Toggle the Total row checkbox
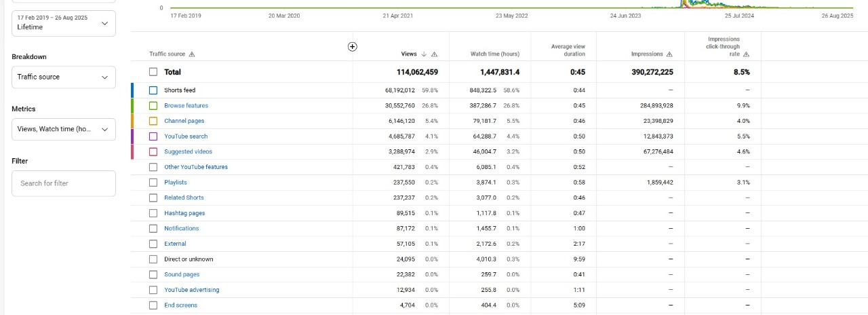Screen dimensions: 868x315 [153, 72]
